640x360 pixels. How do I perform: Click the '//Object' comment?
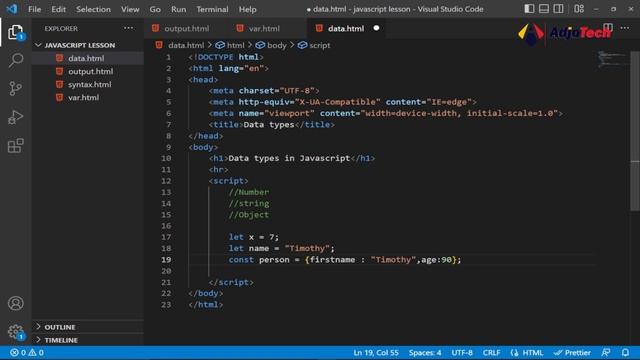(x=249, y=214)
